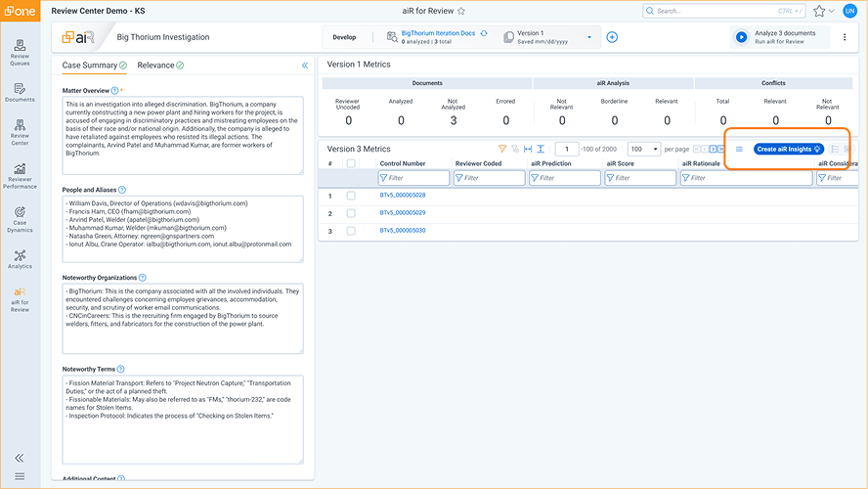Filter the aiR Prediction column
The width and height of the screenshot is (868, 489).
pyautogui.click(x=565, y=178)
